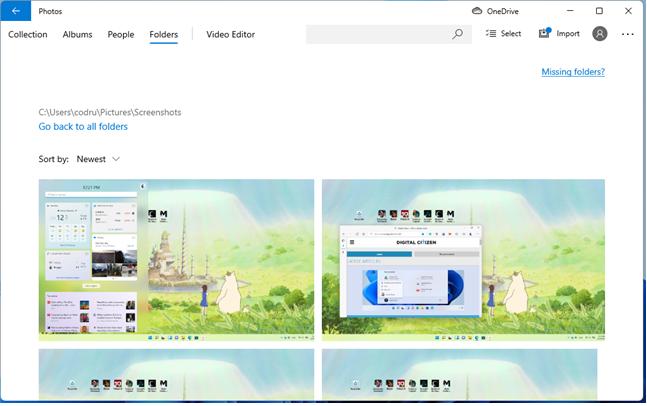This screenshot has height=406, width=647.
Task: Click the Import button
Action: coord(559,33)
